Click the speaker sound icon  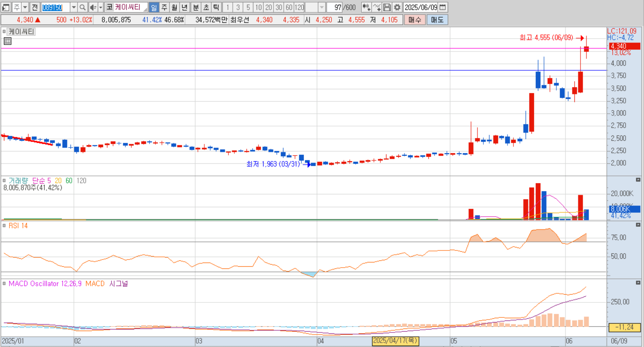tap(93, 7)
